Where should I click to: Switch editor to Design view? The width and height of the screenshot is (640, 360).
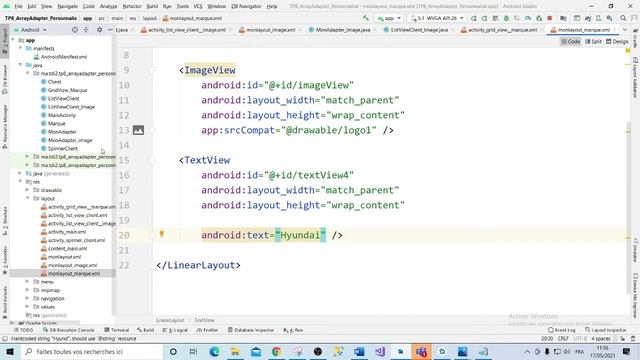(x=617, y=42)
